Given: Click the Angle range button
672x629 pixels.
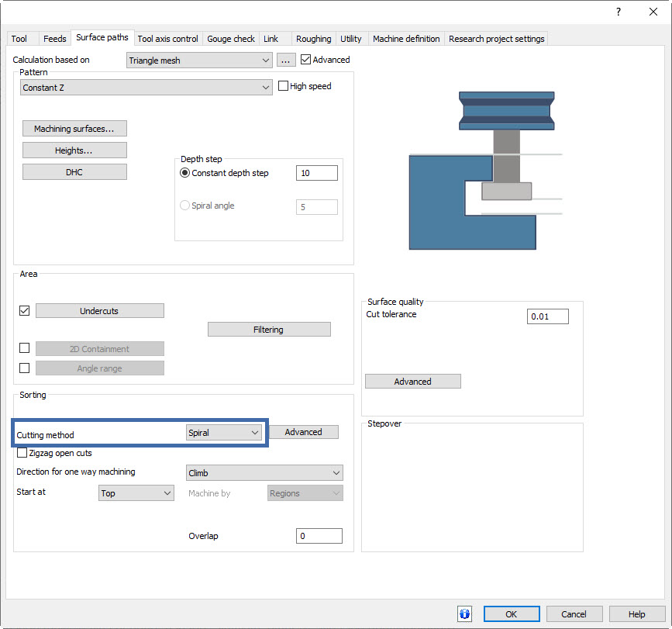Looking at the screenshot, I should (100, 368).
